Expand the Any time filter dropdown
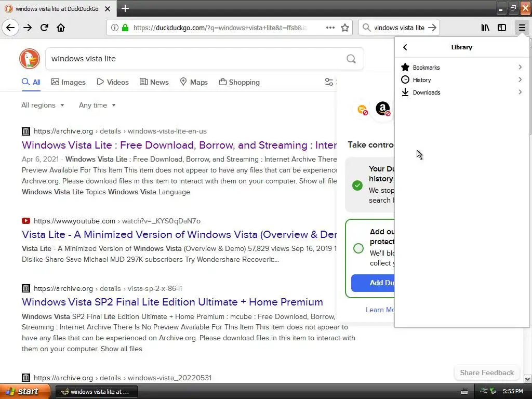The image size is (532, 399). pyautogui.click(x=97, y=105)
